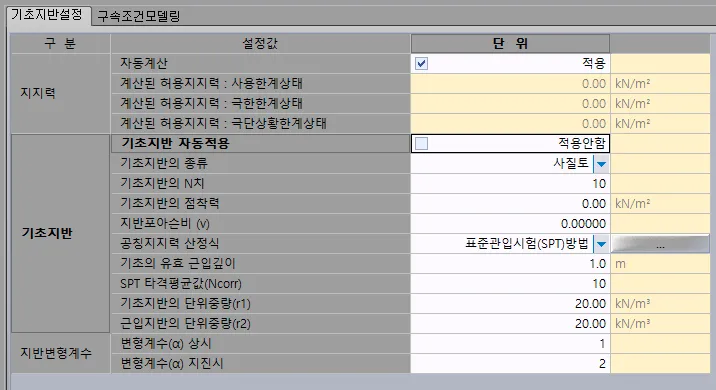
Task: Open the 공칭지지력 산정식 dropdown arrow
Action: pos(601,243)
